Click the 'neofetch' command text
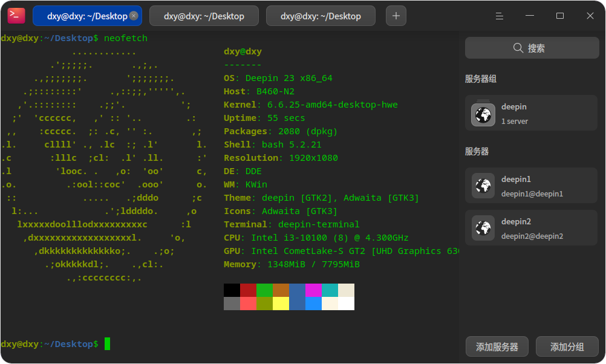Image resolution: width=606 pixels, height=364 pixels. 126,38
